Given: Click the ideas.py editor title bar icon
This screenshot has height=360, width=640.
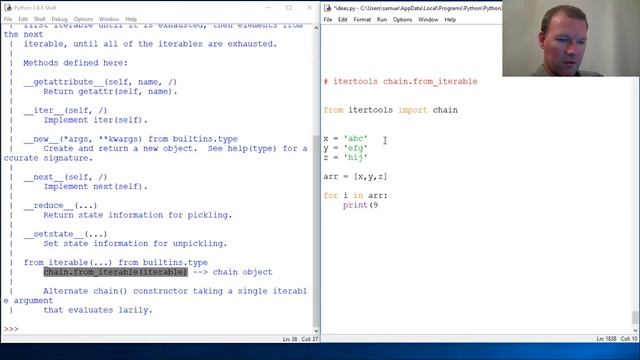Looking at the screenshot, I should (327, 8).
